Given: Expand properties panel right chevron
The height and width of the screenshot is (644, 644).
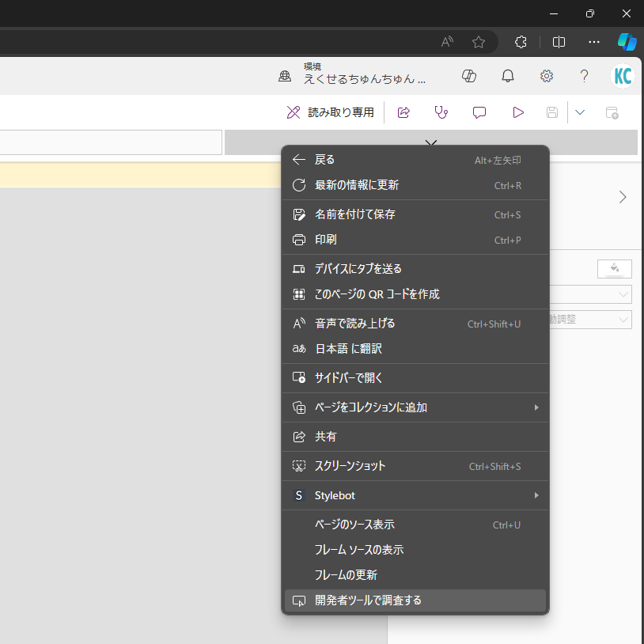Looking at the screenshot, I should [623, 197].
